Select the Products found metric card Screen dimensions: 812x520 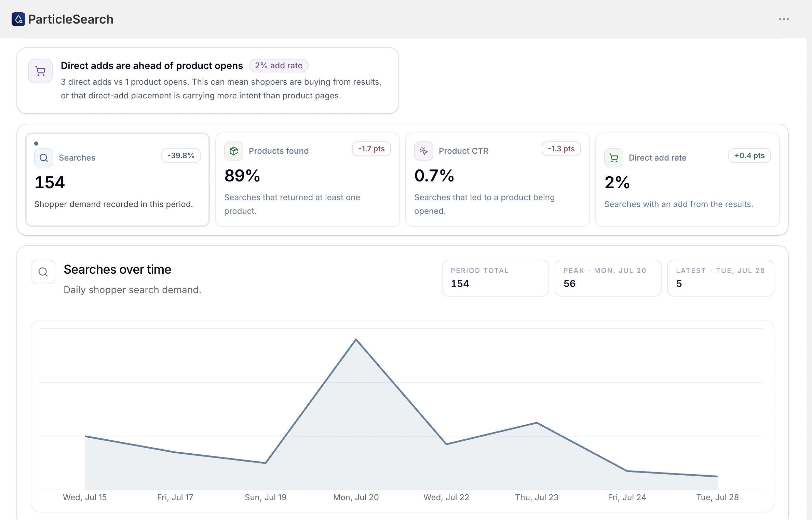(308, 180)
